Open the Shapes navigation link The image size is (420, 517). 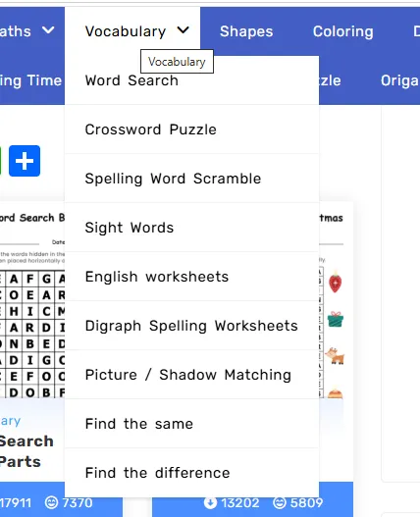click(246, 31)
